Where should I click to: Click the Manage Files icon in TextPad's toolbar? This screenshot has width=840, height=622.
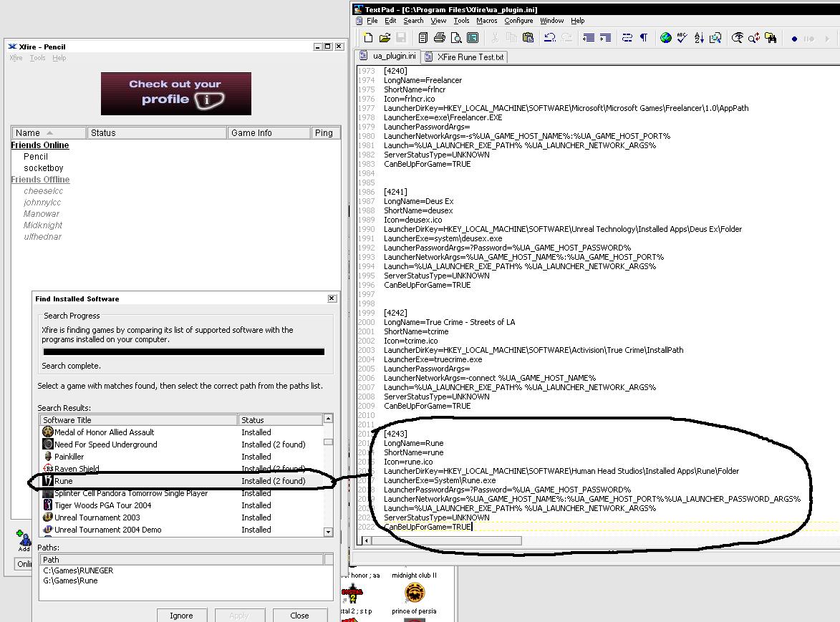423,37
